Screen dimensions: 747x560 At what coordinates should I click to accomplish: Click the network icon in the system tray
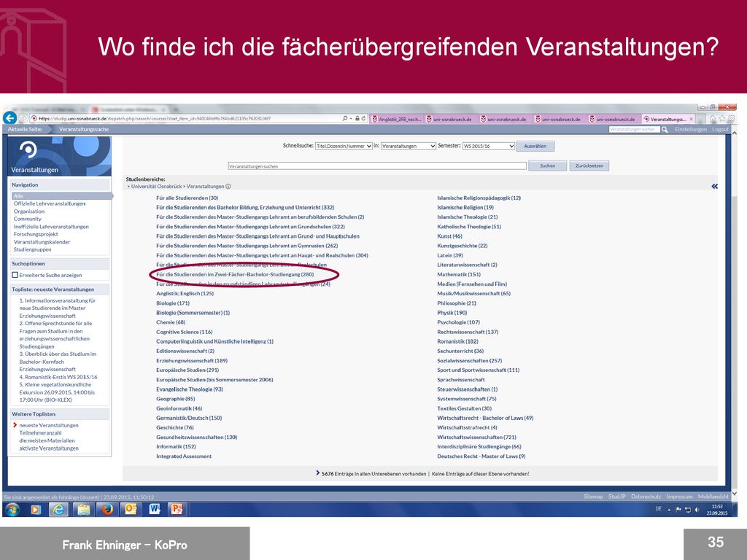coord(688,510)
